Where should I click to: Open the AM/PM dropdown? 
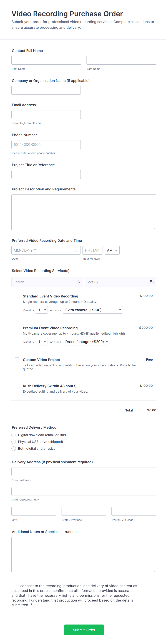(112, 250)
